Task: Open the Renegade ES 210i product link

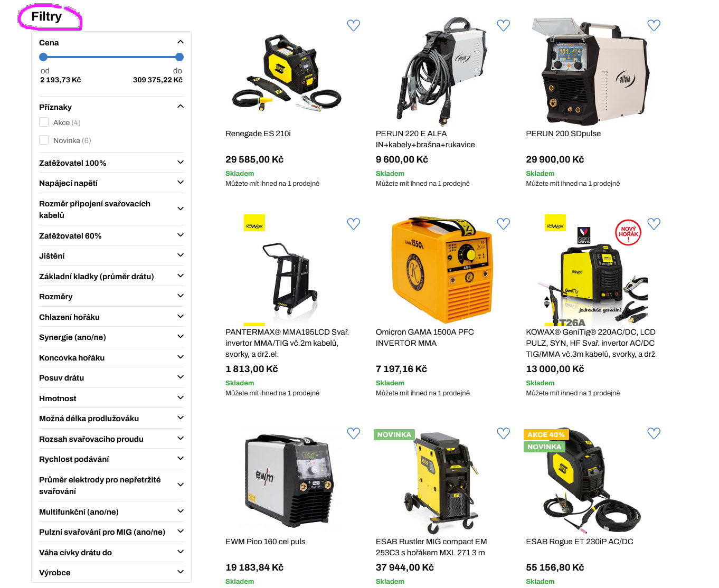Action: point(258,134)
